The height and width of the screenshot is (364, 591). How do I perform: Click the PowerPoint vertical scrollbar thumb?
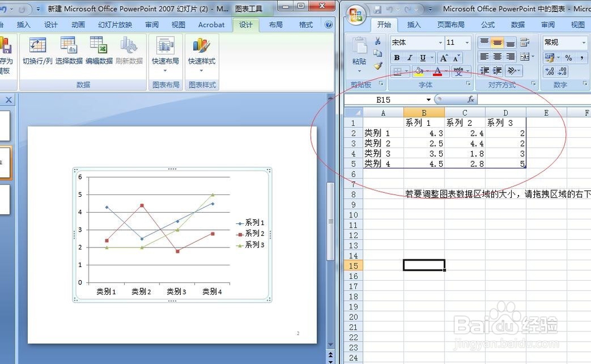[x=330, y=221]
